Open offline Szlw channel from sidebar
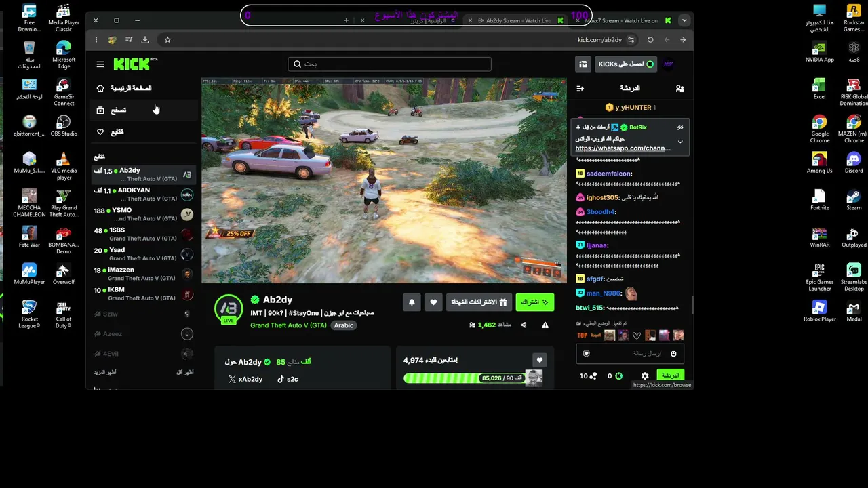The height and width of the screenshot is (488, 868). click(x=143, y=314)
